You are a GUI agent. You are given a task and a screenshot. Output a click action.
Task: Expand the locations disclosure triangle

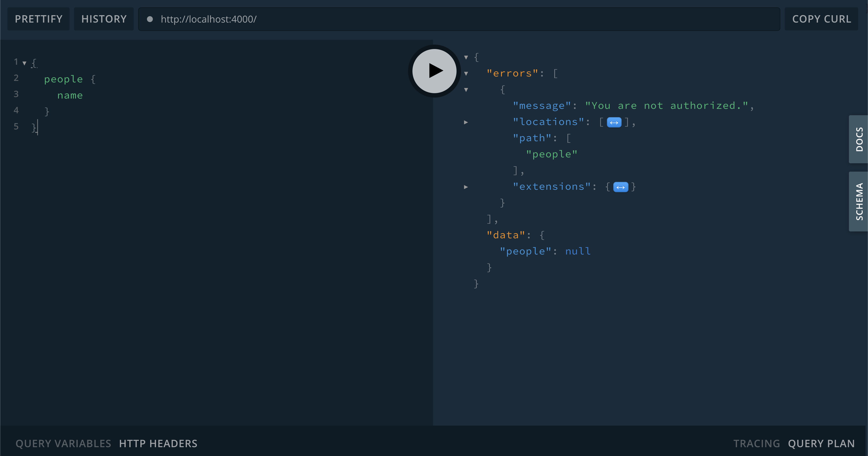point(466,122)
